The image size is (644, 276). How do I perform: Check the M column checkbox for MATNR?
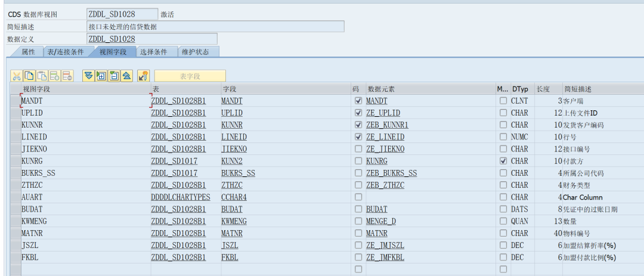click(x=503, y=233)
